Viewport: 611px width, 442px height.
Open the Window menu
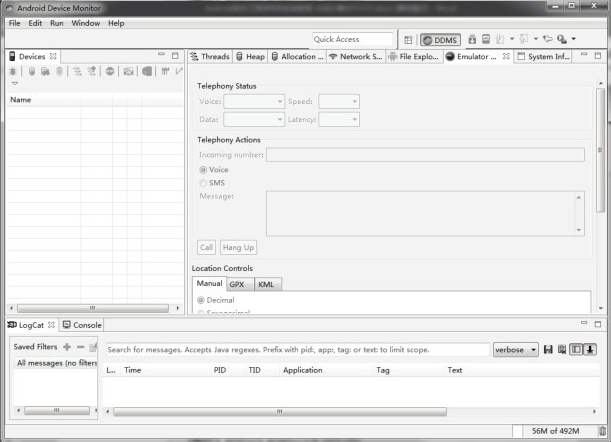coord(85,23)
